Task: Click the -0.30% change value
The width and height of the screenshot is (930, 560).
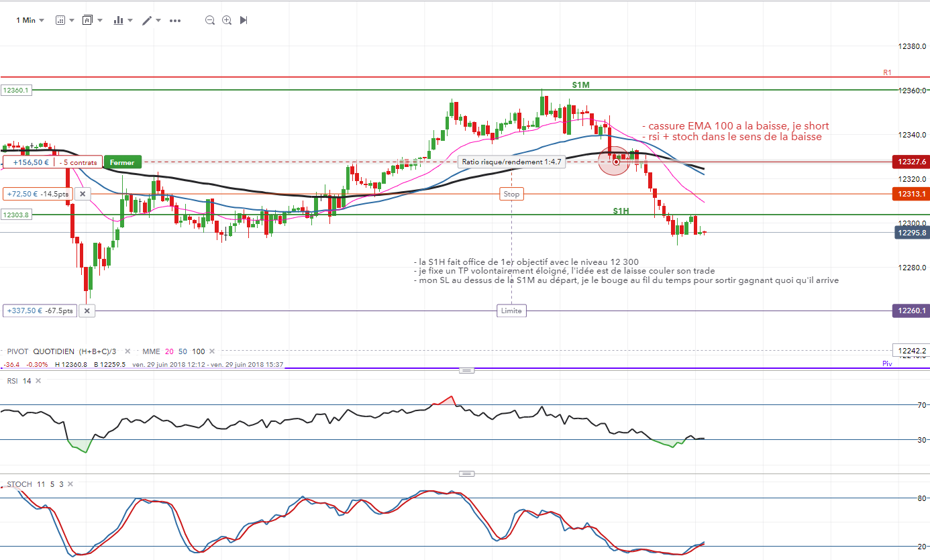Action: click(x=37, y=365)
